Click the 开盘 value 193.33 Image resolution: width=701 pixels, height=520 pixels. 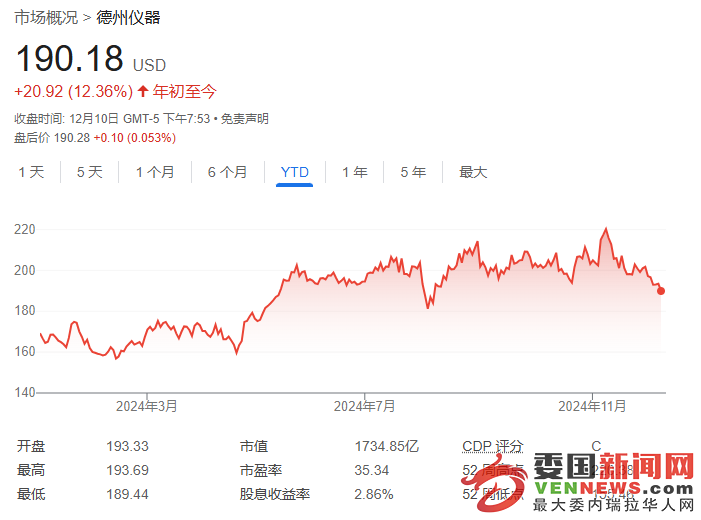[x=127, y=446]
